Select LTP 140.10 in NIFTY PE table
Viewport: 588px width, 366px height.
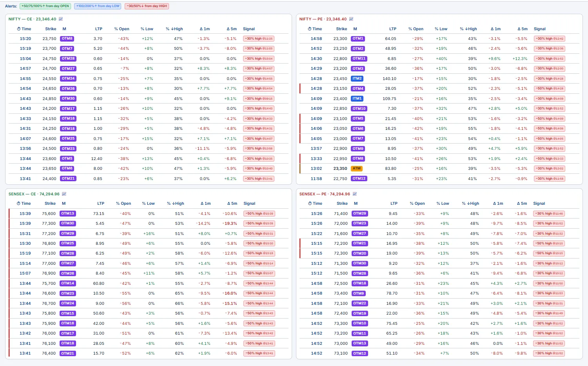click(x=389, y=78)
